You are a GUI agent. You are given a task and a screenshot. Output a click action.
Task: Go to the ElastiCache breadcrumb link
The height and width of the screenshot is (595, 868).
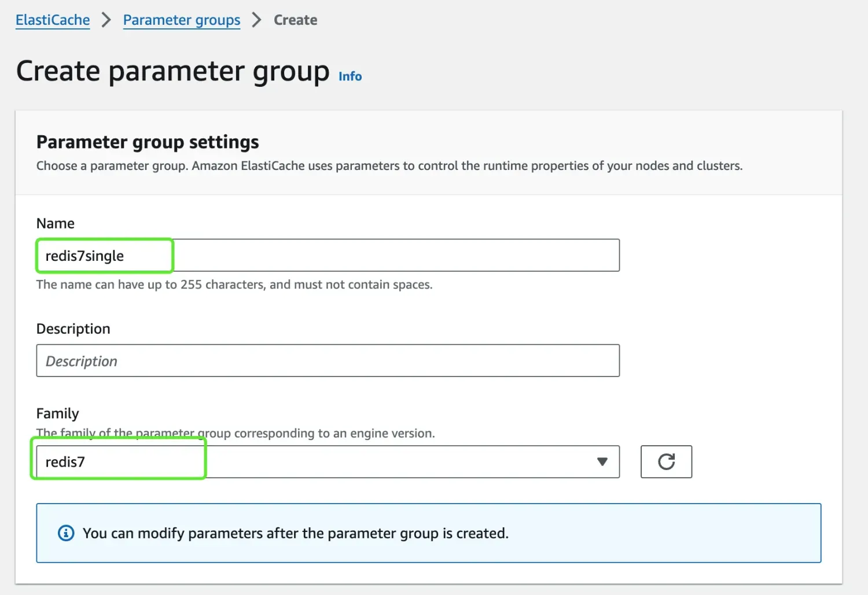click(53, 20)
